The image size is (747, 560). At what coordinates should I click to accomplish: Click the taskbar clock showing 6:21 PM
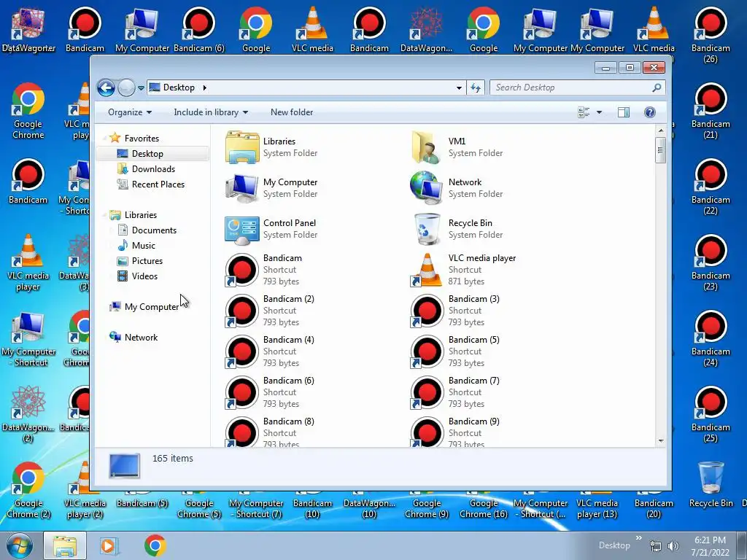pos(710,546)
